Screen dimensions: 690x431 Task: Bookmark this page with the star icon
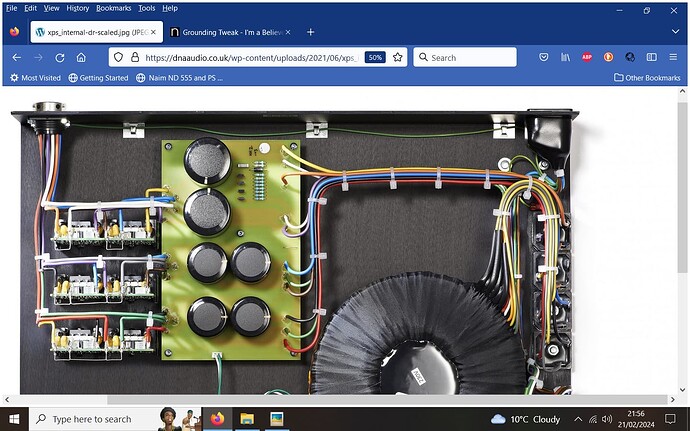398,58
